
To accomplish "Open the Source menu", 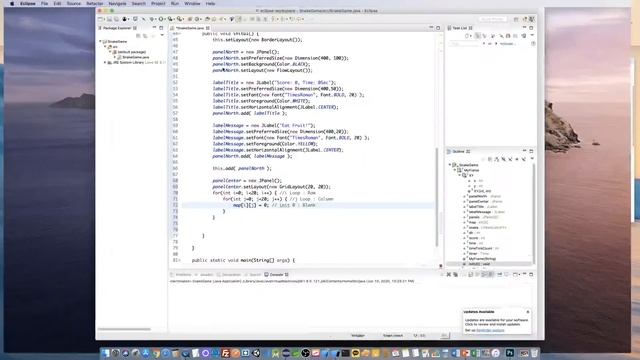I will [74, 4].
